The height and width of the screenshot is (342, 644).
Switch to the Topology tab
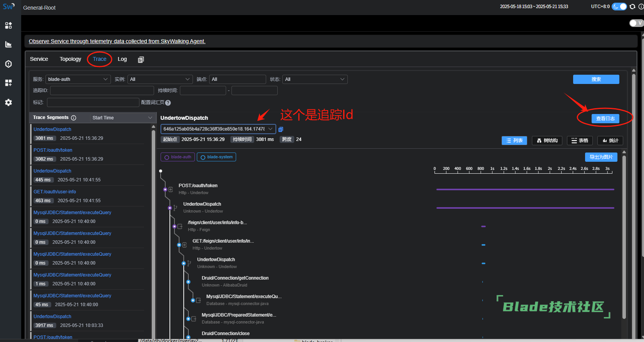(x=70, y=59)
